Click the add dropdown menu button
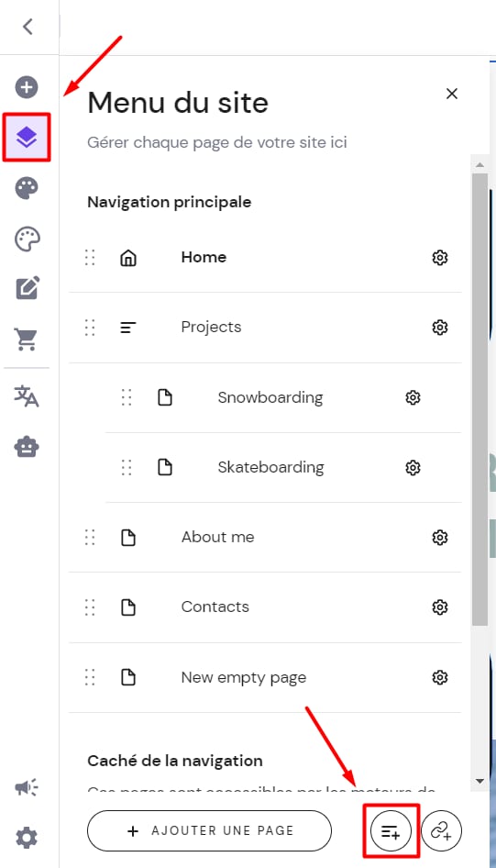Screen dimensions: 496x868 391,831
